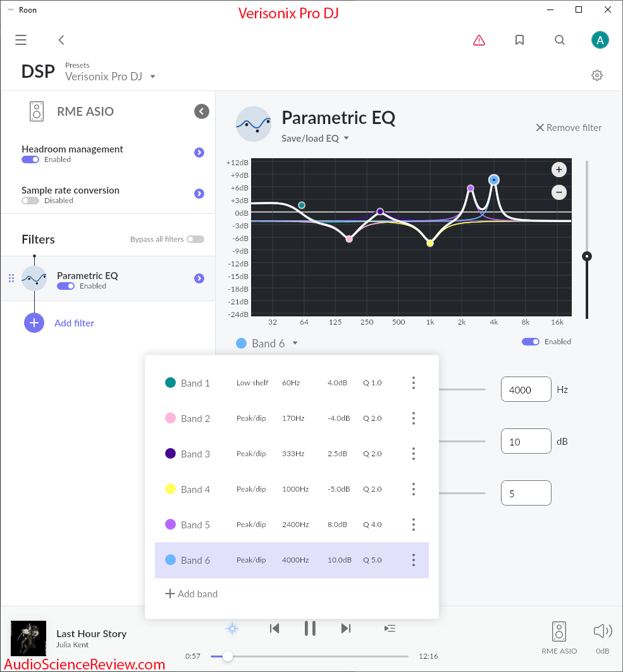
Task: Open Headroom management settings arrow
Action: pyautogui.click(x=199, y=152)
